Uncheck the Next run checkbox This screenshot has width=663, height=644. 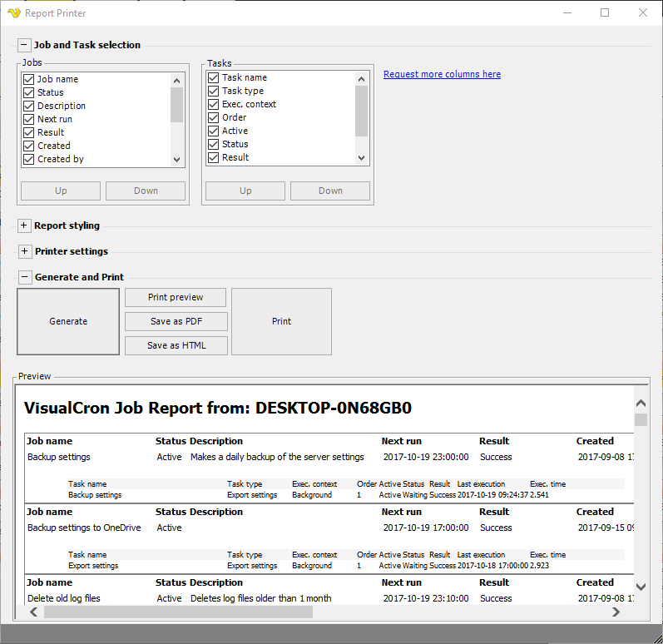29,119
